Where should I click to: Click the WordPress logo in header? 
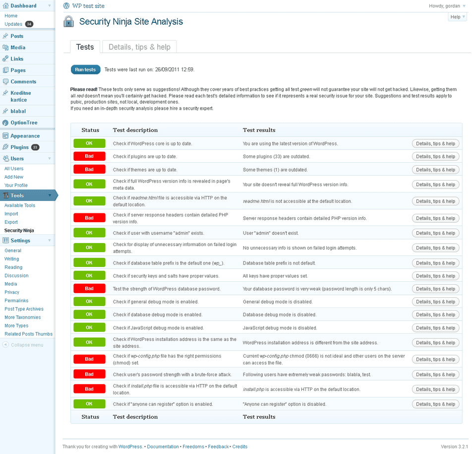66,6
